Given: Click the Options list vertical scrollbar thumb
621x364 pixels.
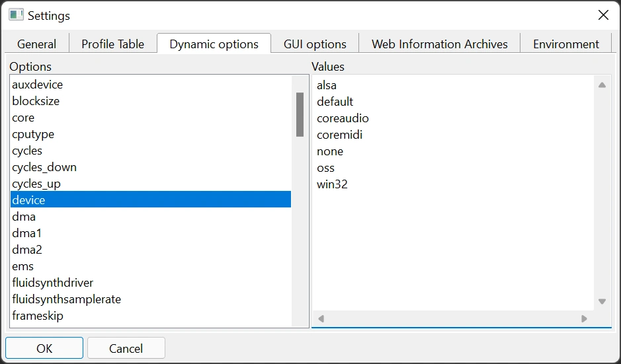Looking at the screenshot, I should click(300, 114).
